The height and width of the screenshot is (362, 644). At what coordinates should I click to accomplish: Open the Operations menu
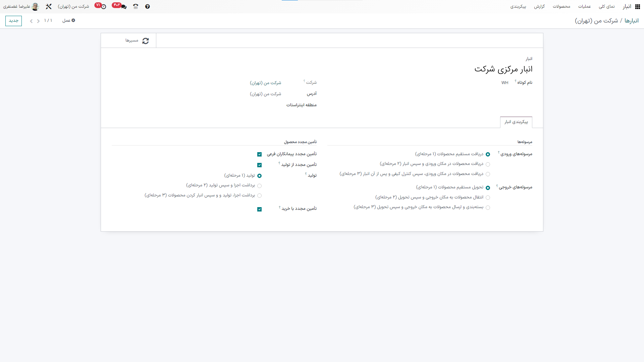584,7
